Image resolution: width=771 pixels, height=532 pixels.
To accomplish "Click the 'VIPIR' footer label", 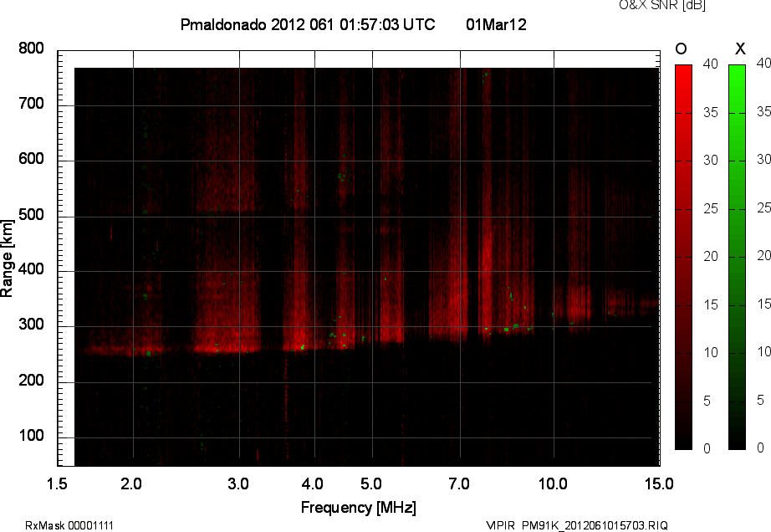I will point(501,525).
